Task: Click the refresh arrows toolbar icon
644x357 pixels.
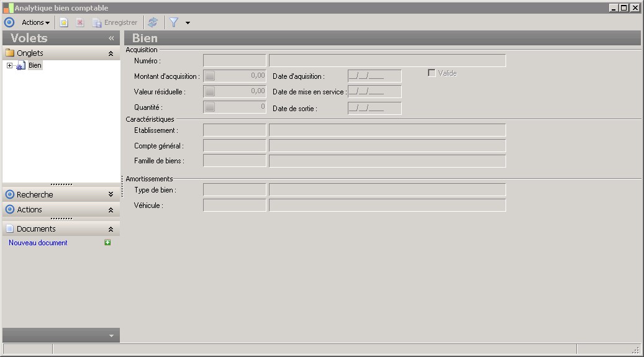Action: (153, 22)
